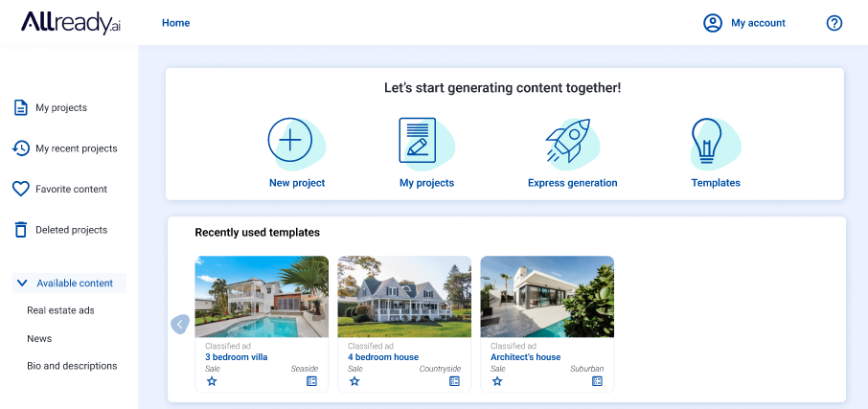Click the help question mark icon
The width and height of the screenshot is (868, 409).
coord(834,23)
